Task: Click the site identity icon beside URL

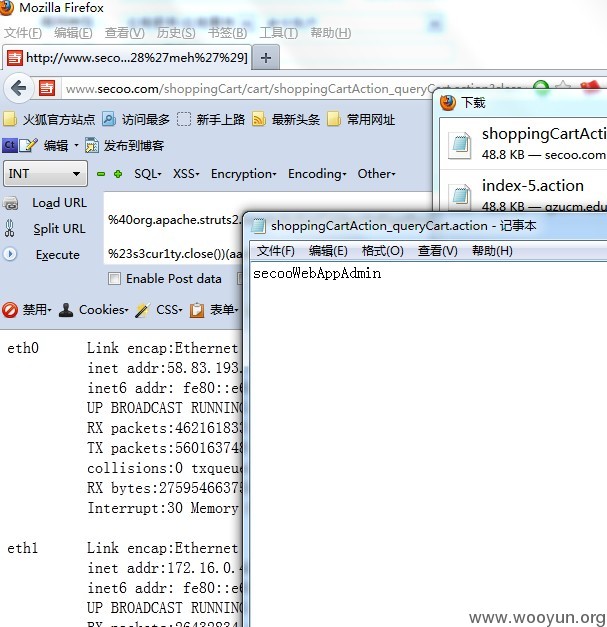Action: (x=47, y=88)
